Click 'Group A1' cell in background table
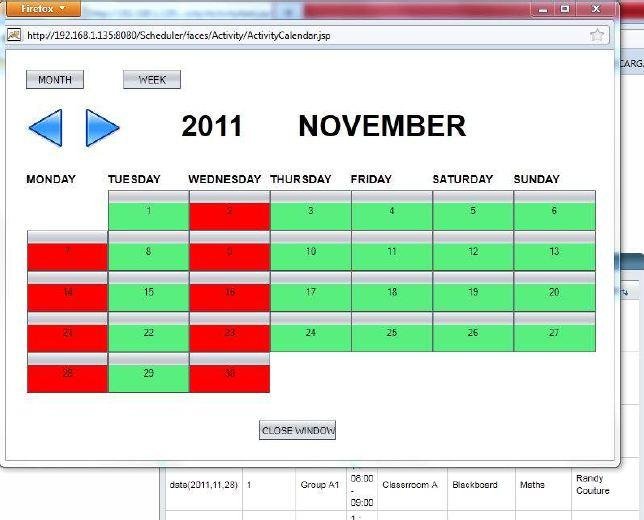Image resolution: width=644 pixels, height=520 pixels. [320, 485]
